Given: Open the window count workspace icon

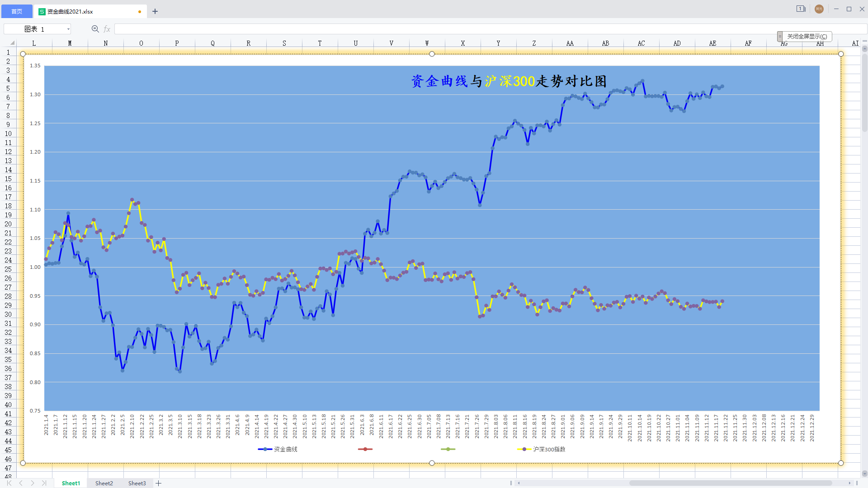Looking at the screenshot, I should pos(801,9).
